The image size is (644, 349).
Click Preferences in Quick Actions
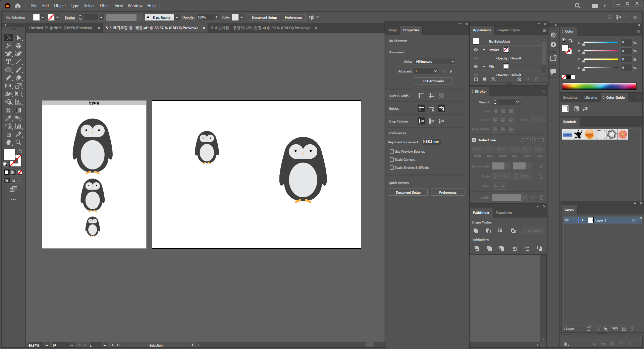click(x=448, y=193)
